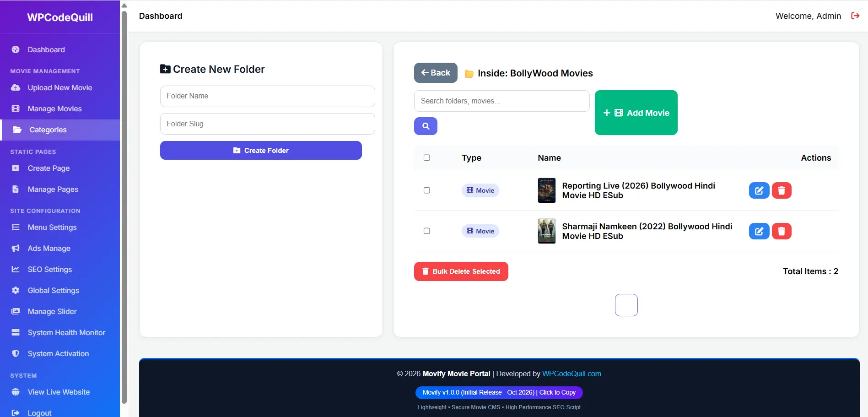
Task: Click the folder-plus icon beside Create New Folder
Action: click(165, 69)
